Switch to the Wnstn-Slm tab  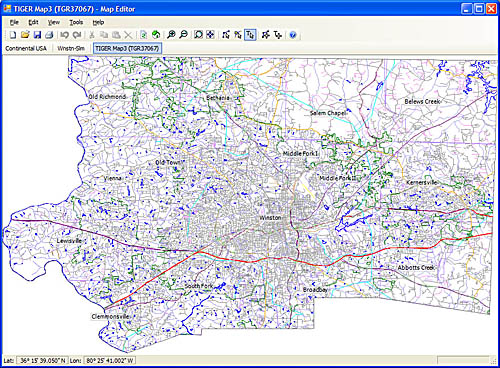point(71,48)
